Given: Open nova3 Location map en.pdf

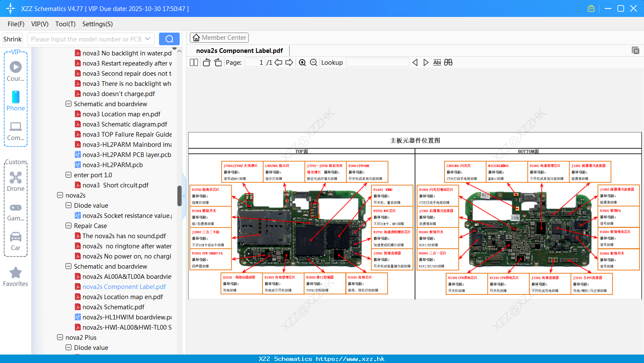Looking at the screenshot, I should pos(121,114).
